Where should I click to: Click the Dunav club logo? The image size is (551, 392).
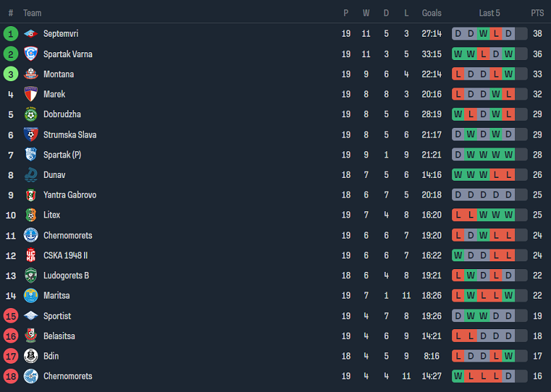[x=30, y=174]
